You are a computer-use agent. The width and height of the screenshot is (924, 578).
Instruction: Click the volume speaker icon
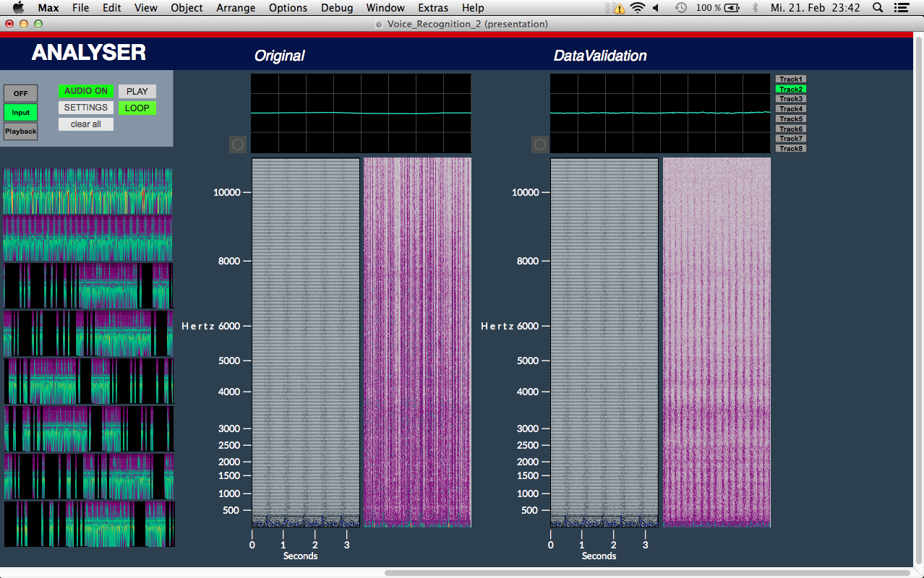click(656, 8)
